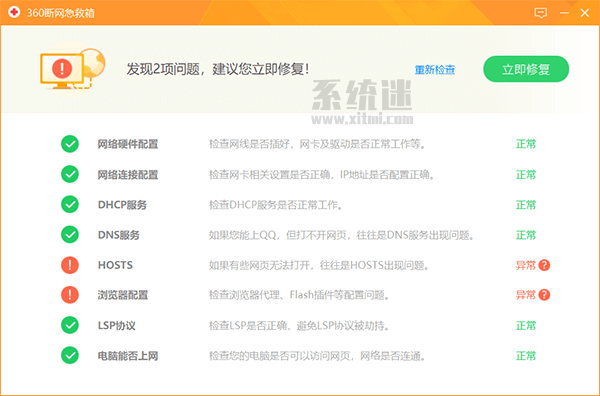600x396 pixels.
Task: Select the 网络连接配置 item label
Action: (x=128, y=175)
